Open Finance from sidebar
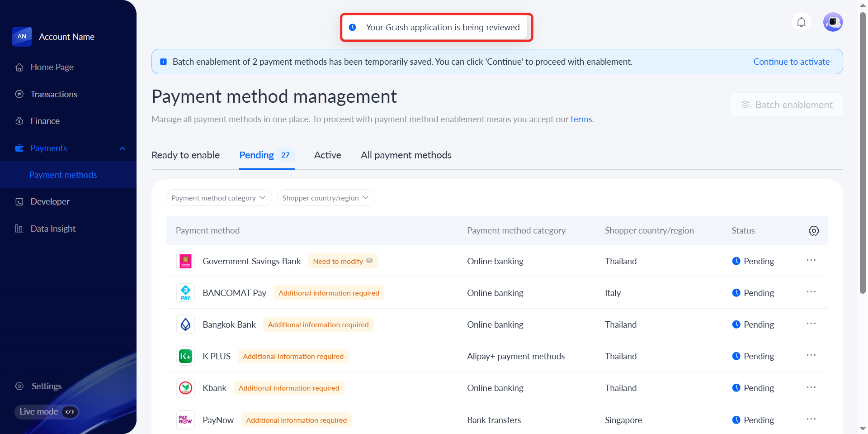The height and width of the screenshot is (434, 868). pyautogui.click(x=45, y=121)
